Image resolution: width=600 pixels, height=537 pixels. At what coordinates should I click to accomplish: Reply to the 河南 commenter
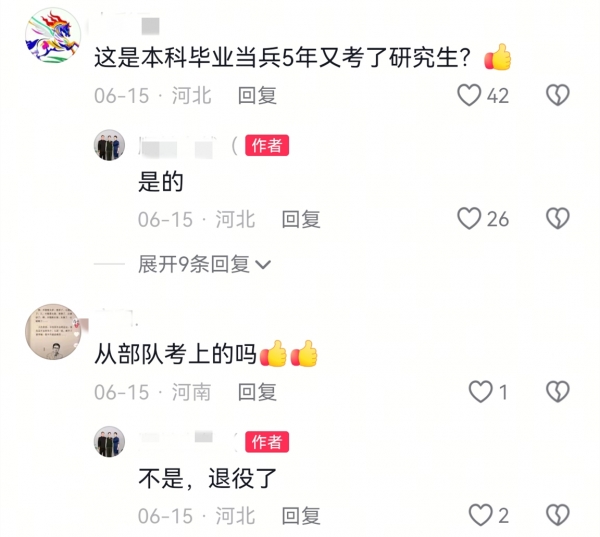257,392
